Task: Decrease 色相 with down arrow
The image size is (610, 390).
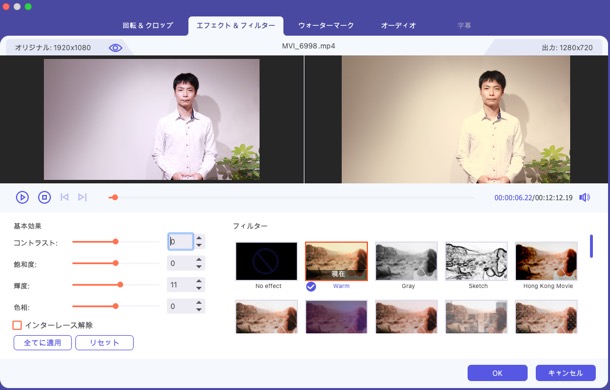Action: click(199, 310)
